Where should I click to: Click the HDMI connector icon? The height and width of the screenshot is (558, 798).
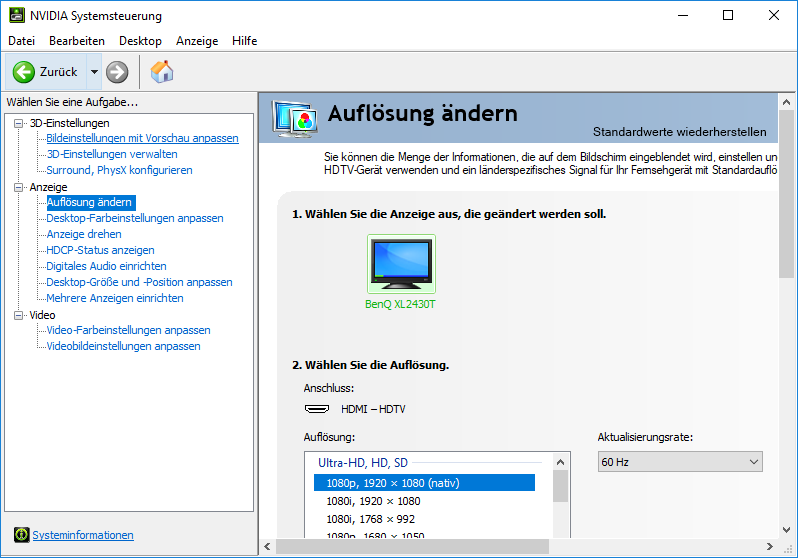coord(317,409)
